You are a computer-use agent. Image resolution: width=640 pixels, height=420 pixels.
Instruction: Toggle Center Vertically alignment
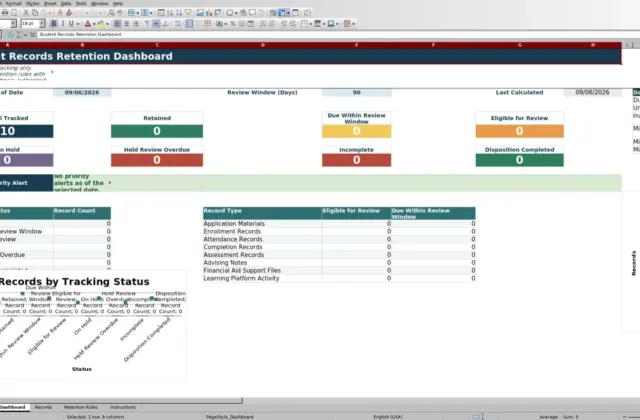pyautogui.click(x=156, y=24)
